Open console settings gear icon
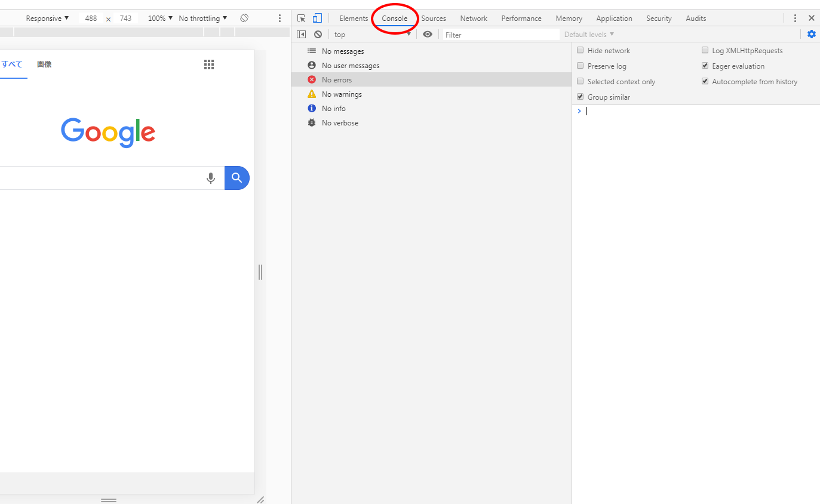 (811, 35)
